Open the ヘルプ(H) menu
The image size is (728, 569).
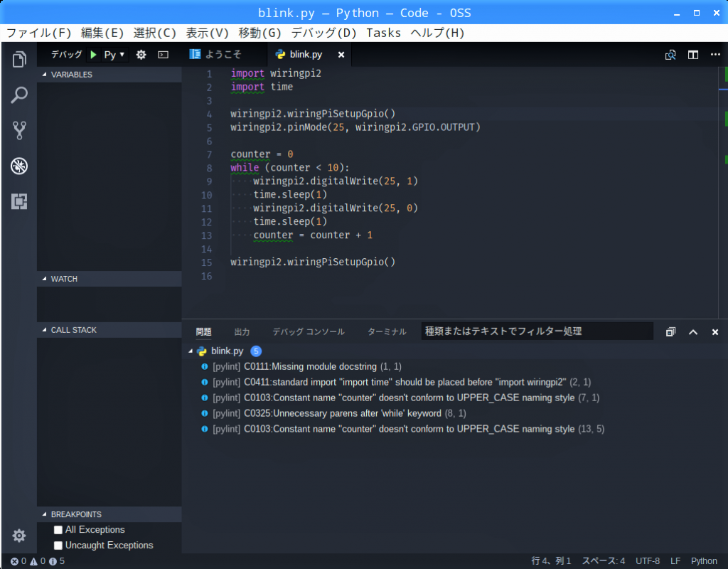(437, 33)
